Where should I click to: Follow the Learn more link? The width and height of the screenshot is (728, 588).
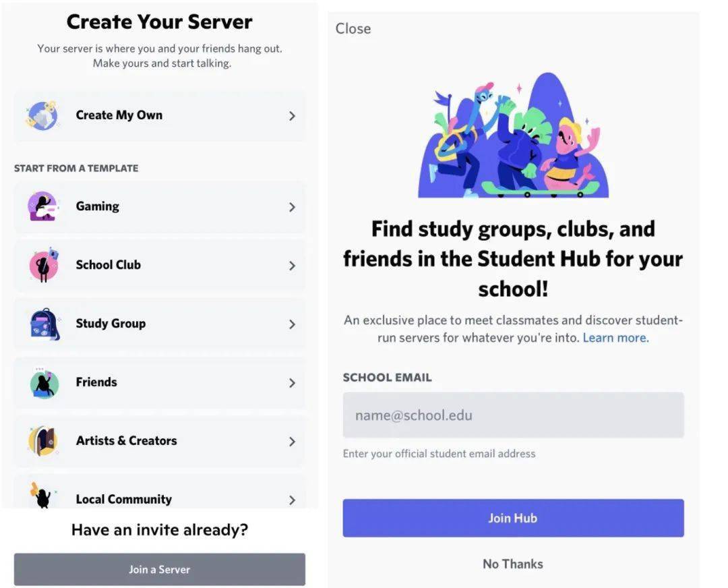coord(615,338)
